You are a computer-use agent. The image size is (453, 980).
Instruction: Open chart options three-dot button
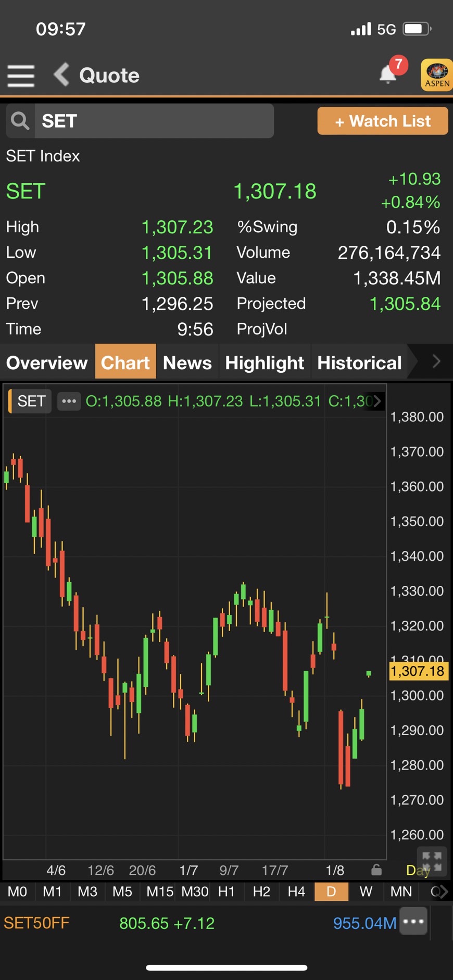69,401
